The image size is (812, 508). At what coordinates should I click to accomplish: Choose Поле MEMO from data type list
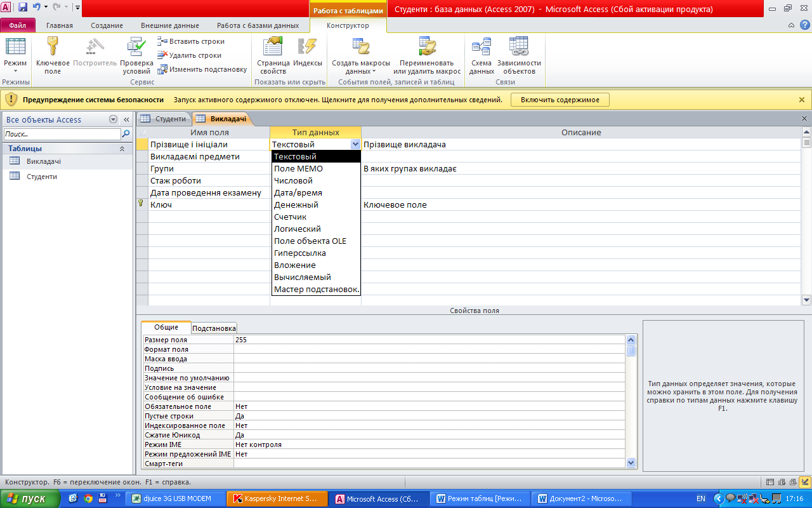(x=316, y=168)
